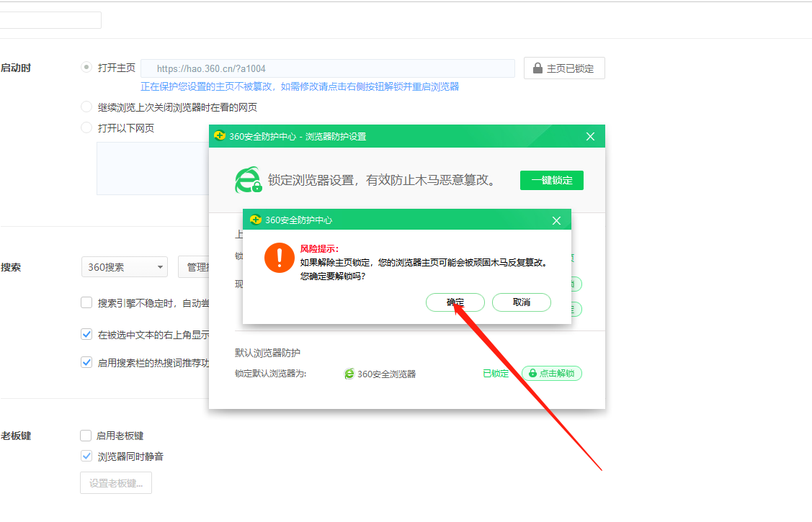812x522 pixels.
Task: Click the 360 logo in risk dialog title
Action: [255, 220]
